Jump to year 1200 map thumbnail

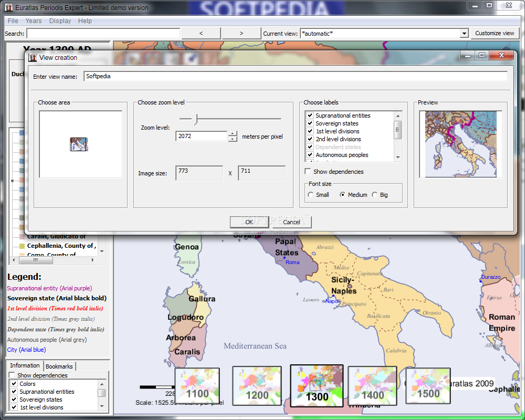tap(257, 386)
